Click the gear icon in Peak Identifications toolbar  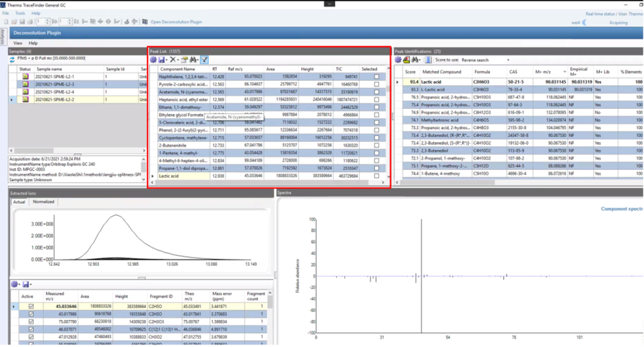398,60
